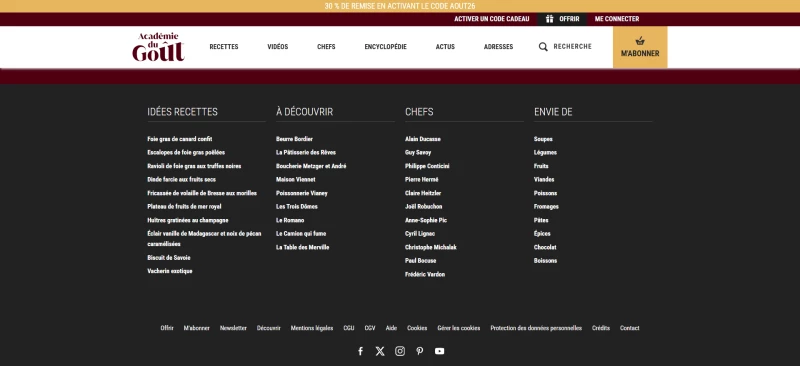Open Le Camion qui fume
The height and width of the screenshot is (366, 800).
301,233
